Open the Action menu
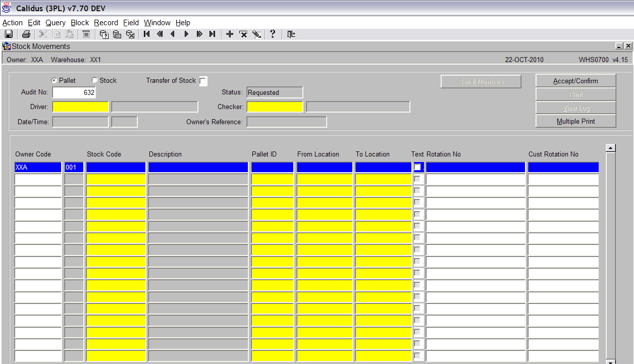Image resolution: width=634 pixels, height=364 pixels. (13, 23)
